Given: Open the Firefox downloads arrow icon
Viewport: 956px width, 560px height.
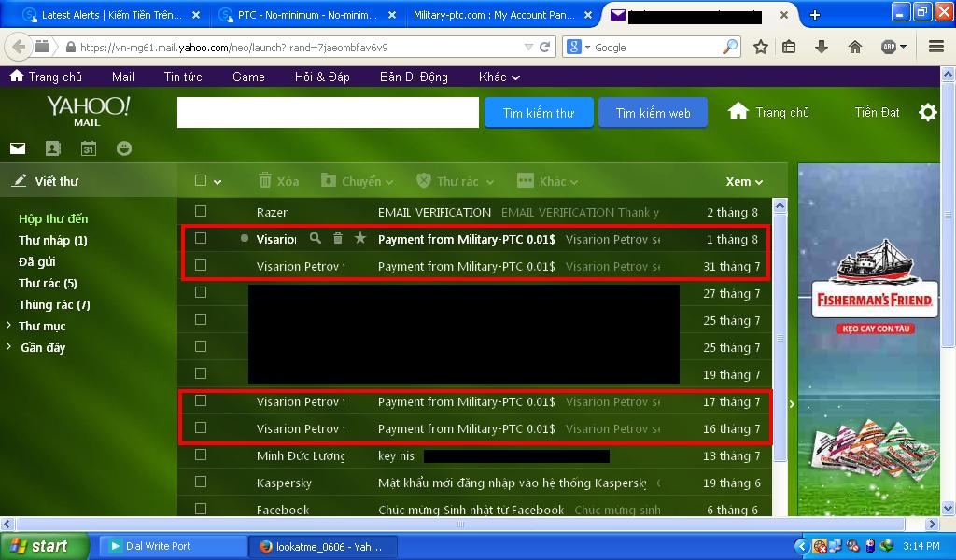Looking at the screenshot, I should coord(822,47).
